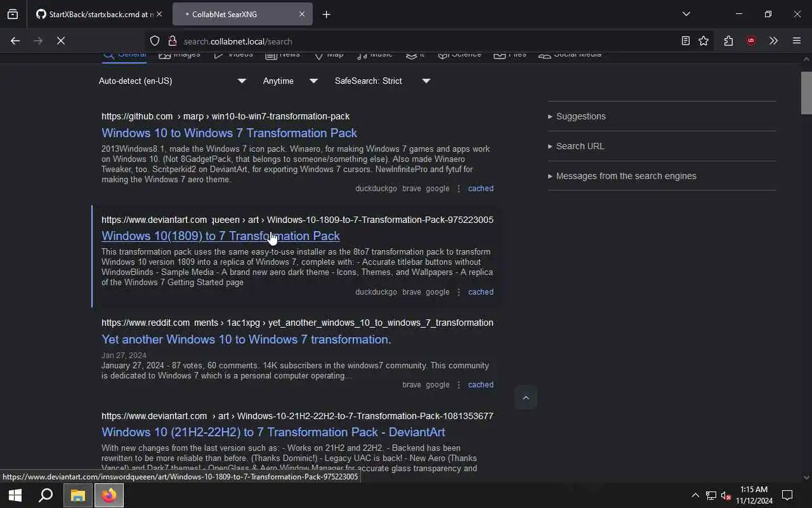Open network status in the system tray

[711, 495]
